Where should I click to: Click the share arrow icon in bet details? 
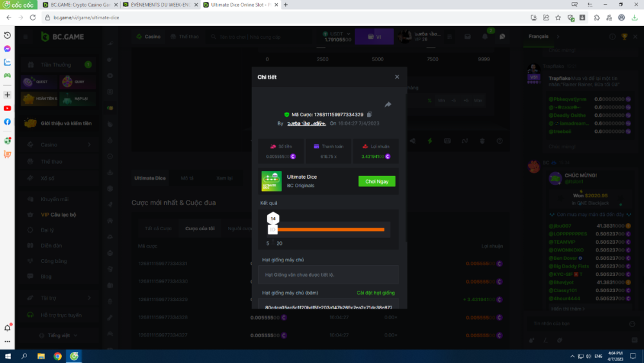coord(388,104)
